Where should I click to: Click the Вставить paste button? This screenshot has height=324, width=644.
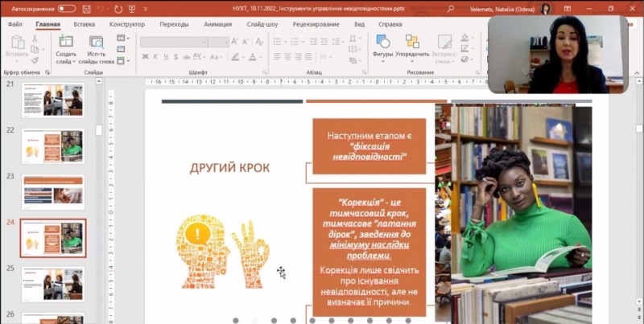pyautogui.click(x=17, y=47)
